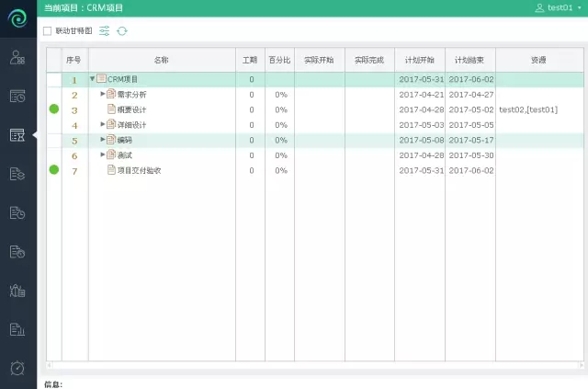The image size is (588, 389).
Task: Click the 百分比 column header
Action: [x=279, y=60]
